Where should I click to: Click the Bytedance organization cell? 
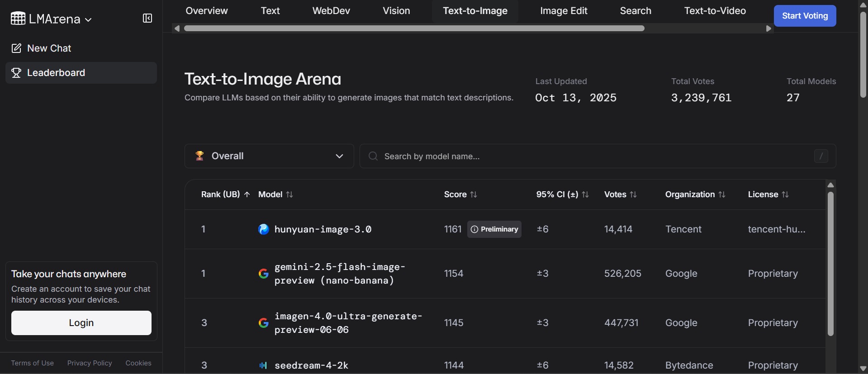689,365
